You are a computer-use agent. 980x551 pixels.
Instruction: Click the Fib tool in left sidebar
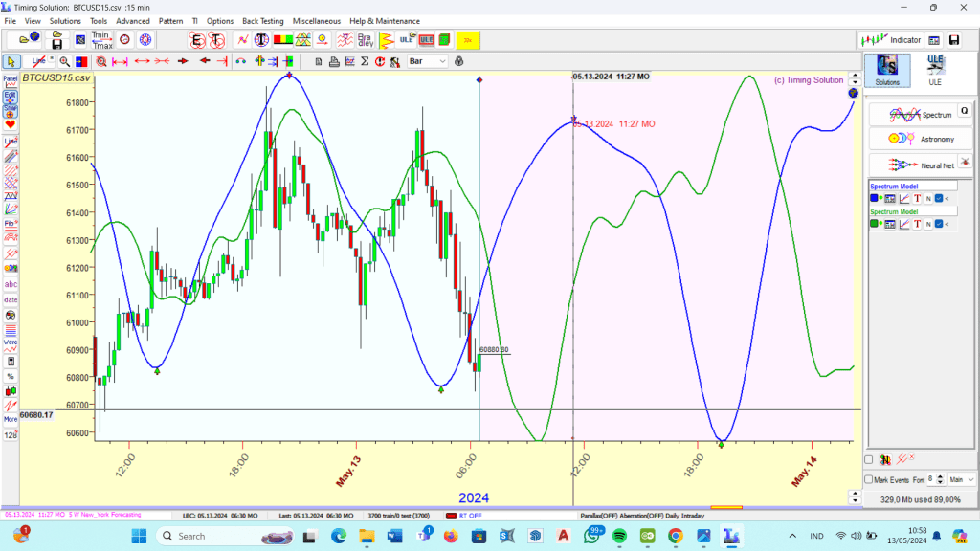point(11,224)
